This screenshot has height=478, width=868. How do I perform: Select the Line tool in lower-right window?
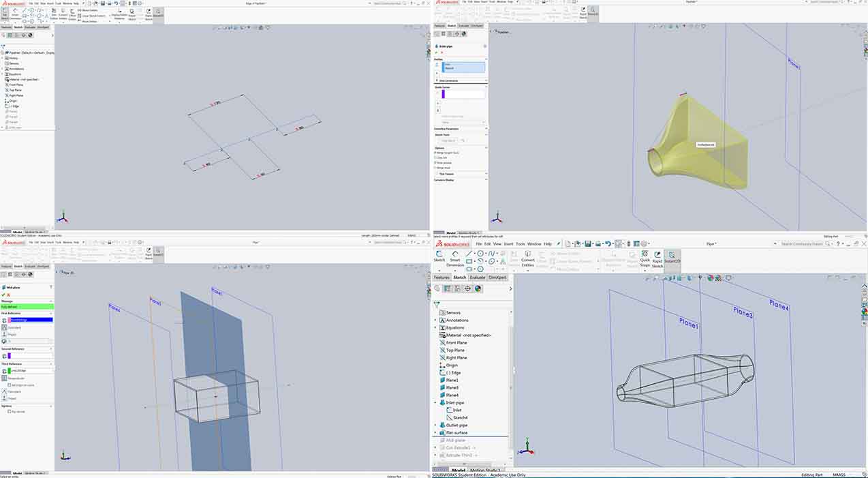pyautogui.click(x=469, y=253)
